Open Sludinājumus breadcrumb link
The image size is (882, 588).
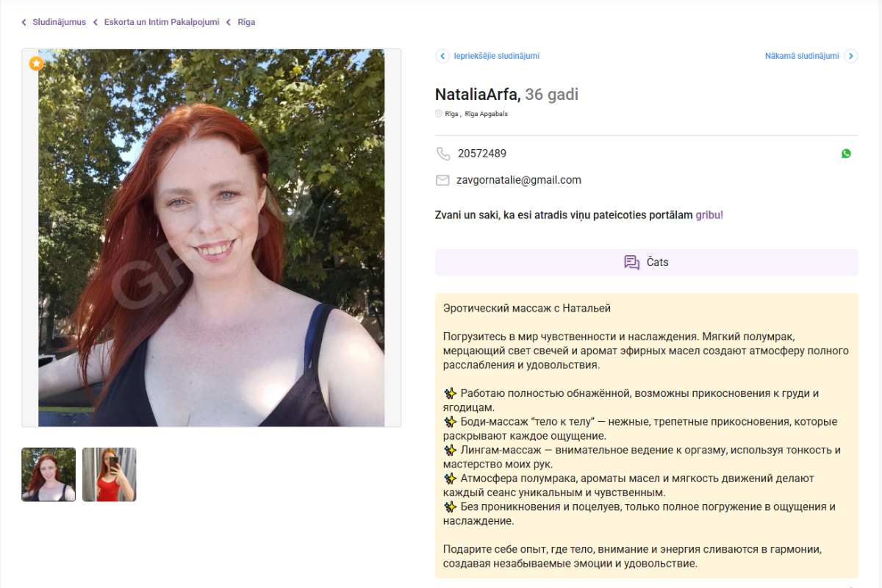pos(59,22)
